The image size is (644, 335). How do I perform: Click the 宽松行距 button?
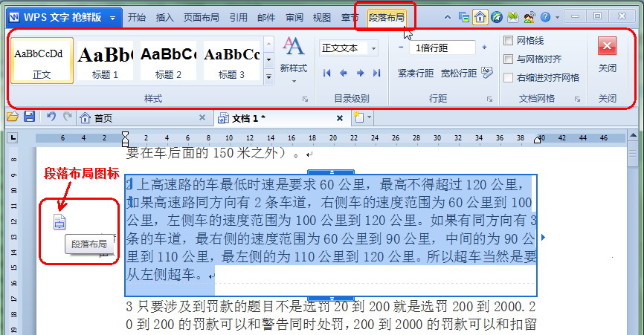pos(458,73)
